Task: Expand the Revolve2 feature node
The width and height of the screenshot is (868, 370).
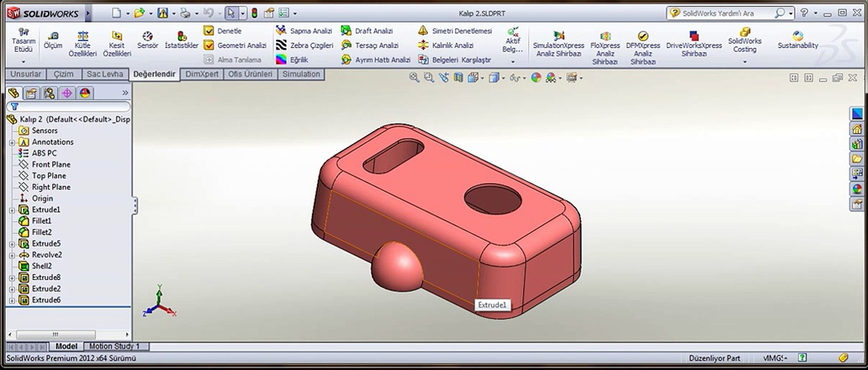Action: coord(12,255)
